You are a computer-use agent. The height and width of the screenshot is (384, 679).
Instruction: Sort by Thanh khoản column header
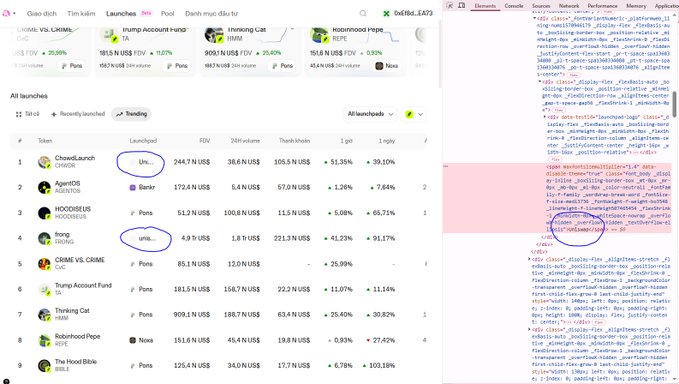point(294,141)
